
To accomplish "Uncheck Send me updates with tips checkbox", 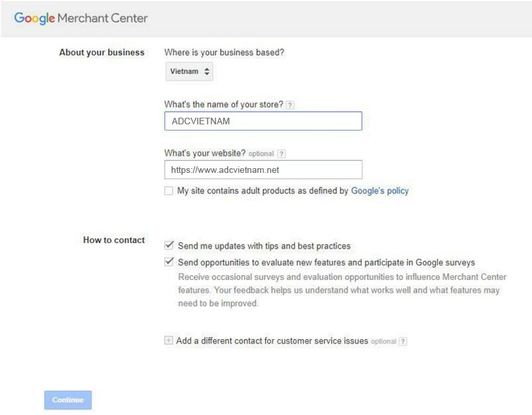I will 169,245.
